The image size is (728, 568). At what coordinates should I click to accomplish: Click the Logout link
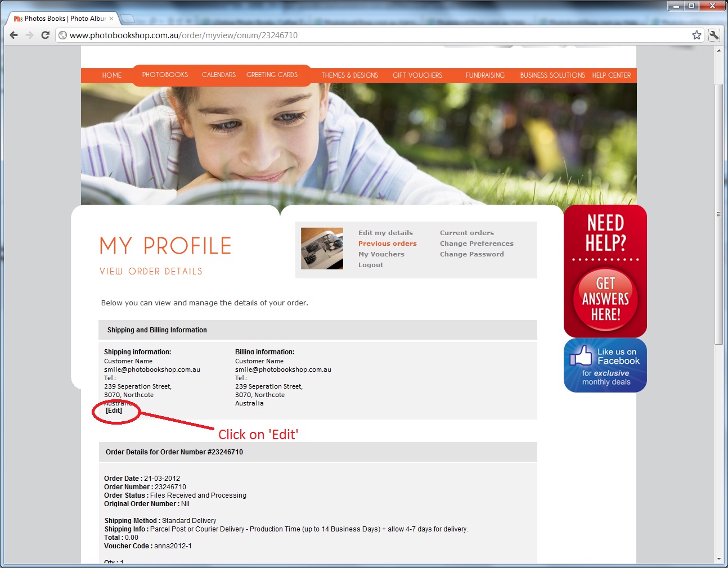click(371, 265)
